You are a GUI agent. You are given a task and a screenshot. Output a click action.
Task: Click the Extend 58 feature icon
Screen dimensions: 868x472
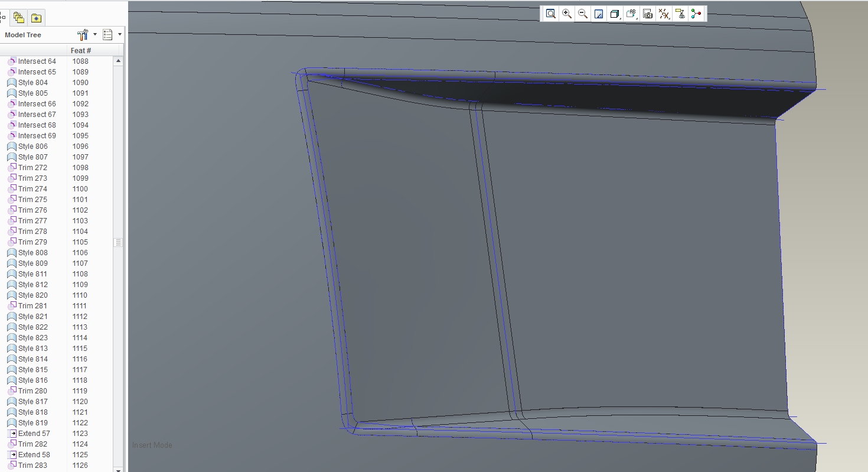pyautogui.click(x=12, y=455)
